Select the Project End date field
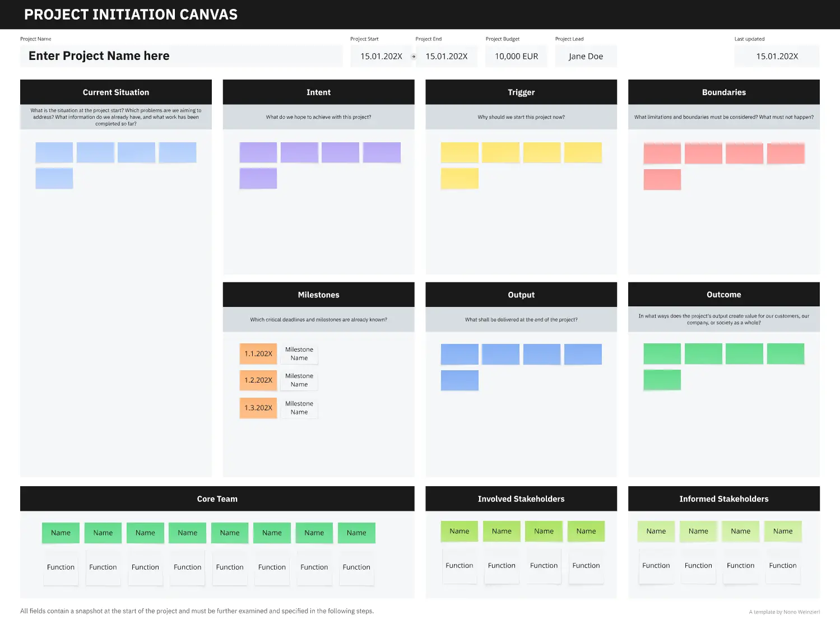The height and width of the screenshot is (629, 840). point(447,57)
